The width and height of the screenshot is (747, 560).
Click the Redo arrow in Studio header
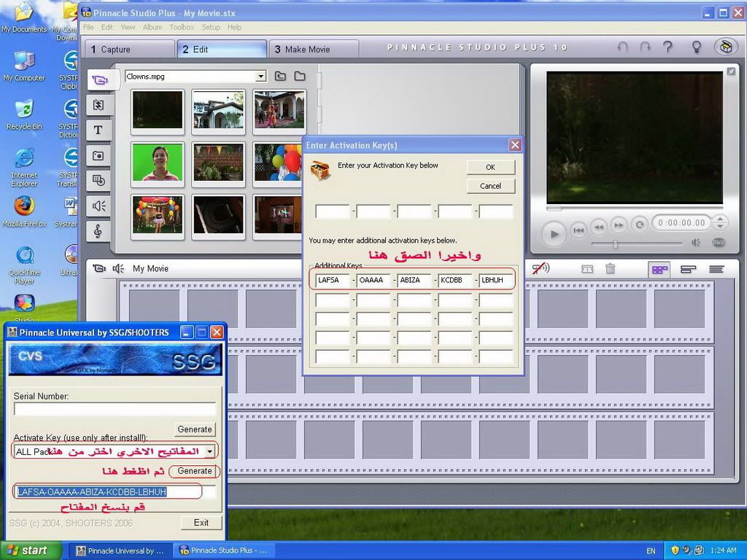pos(645,47)
